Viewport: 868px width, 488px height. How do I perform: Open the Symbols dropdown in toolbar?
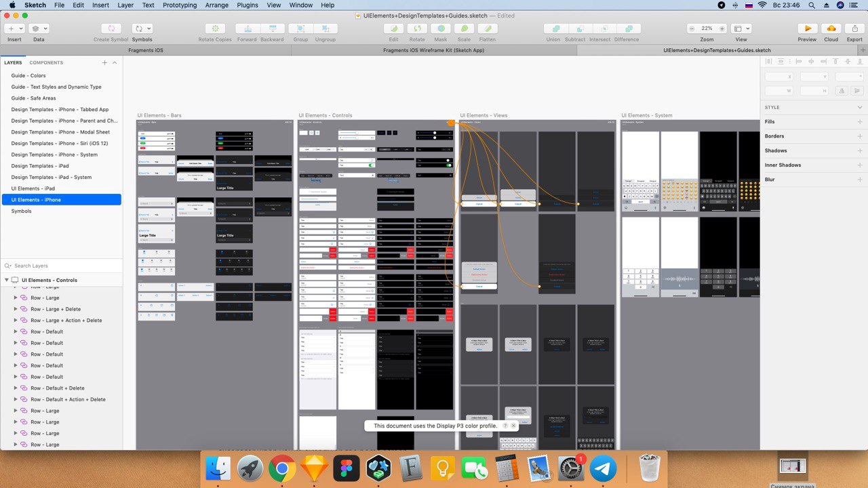(x=142, y=28)
